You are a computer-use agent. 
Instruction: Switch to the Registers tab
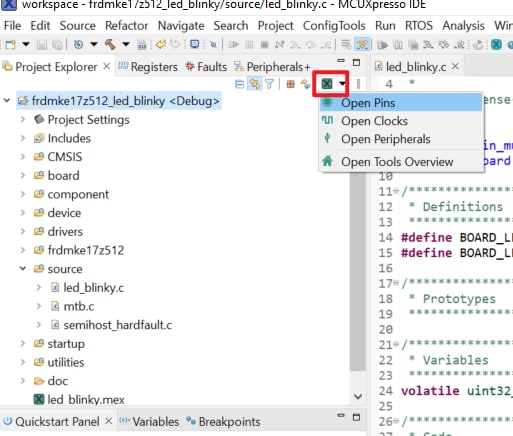148,67
